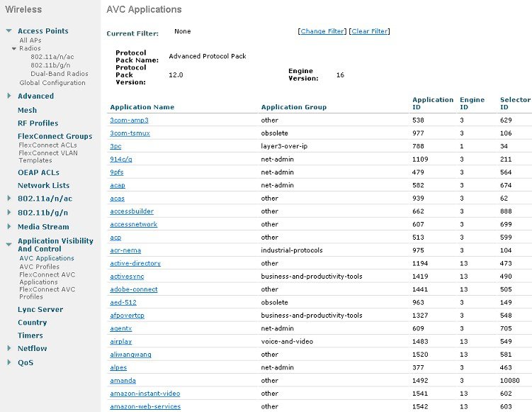The width and height of the screenshot is (532, 412).
Task: Open the amanda application link
Action: [123, 380]
